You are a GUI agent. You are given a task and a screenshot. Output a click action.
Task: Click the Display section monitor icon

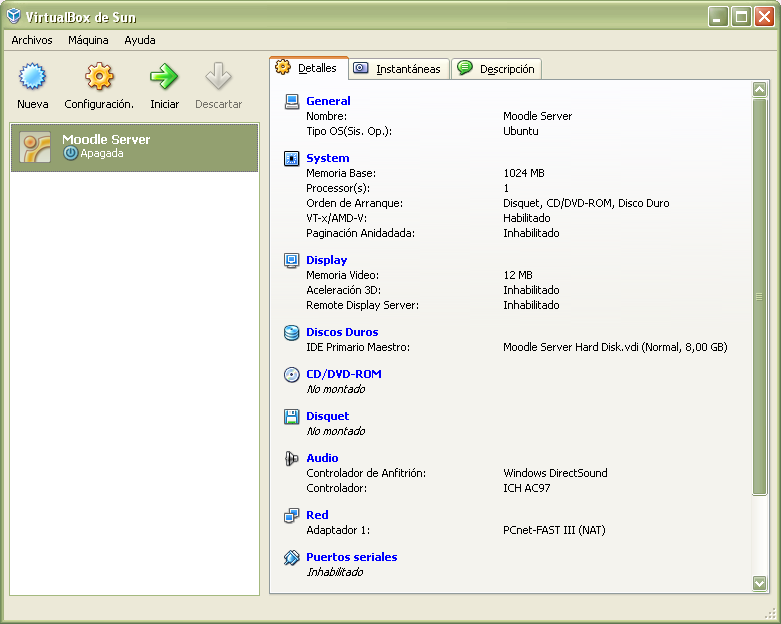coord(291,260)
